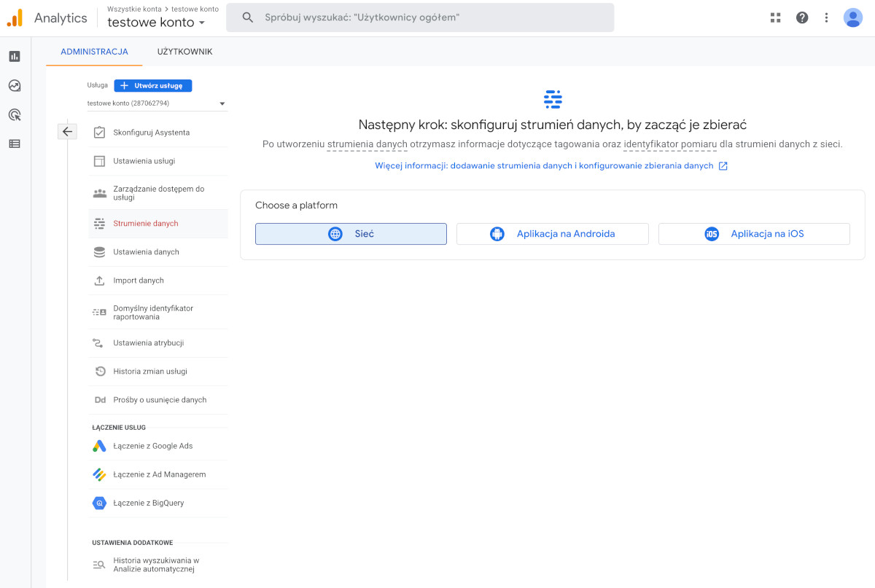Click the Import danych upload icon
This screenshot has width=875, height=588.
(x=100, y=281)
